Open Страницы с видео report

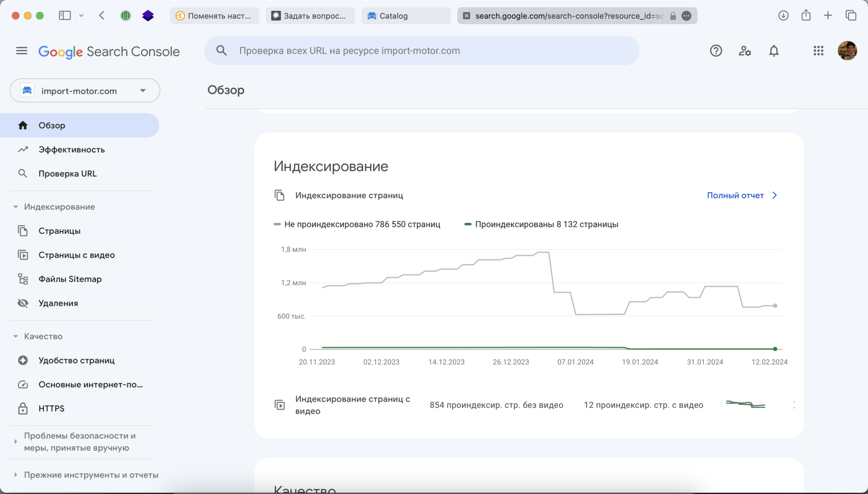(x=80, y=255)
